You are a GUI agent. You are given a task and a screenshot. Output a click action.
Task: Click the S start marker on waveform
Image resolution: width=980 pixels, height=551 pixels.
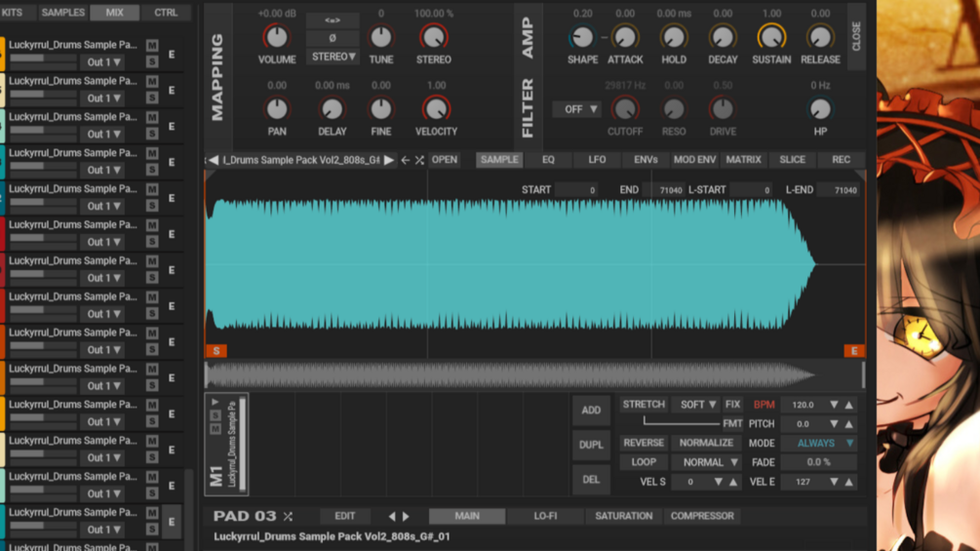216,350
